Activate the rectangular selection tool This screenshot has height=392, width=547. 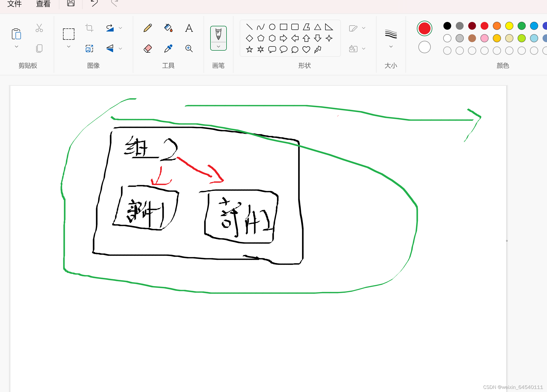(x=69, y=34)
